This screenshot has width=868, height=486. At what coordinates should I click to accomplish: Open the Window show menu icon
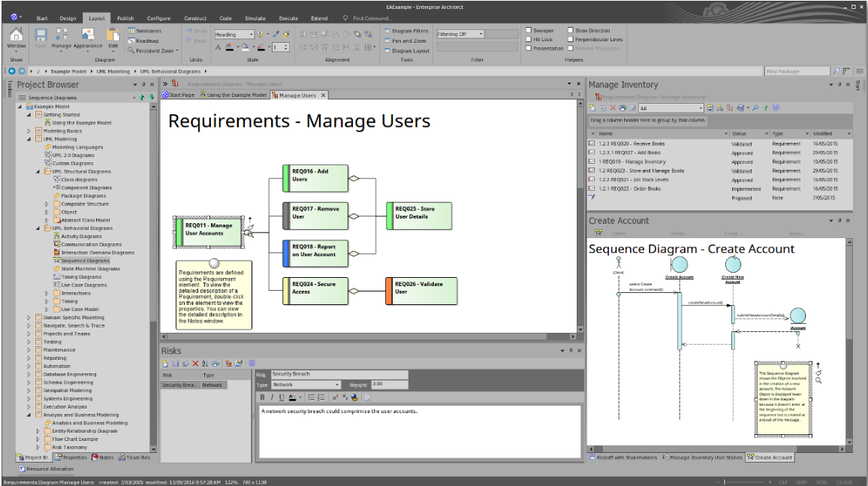pyautogui.click(x=17, y=38)
